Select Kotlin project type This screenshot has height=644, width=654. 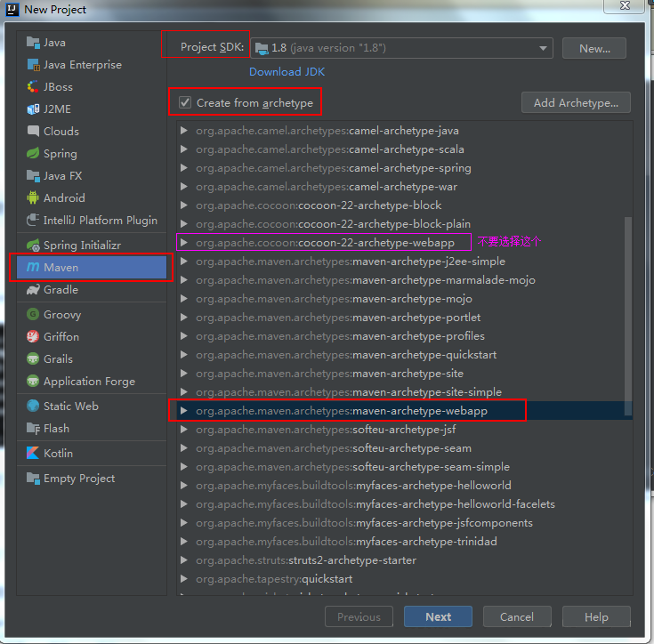(92, 453)
